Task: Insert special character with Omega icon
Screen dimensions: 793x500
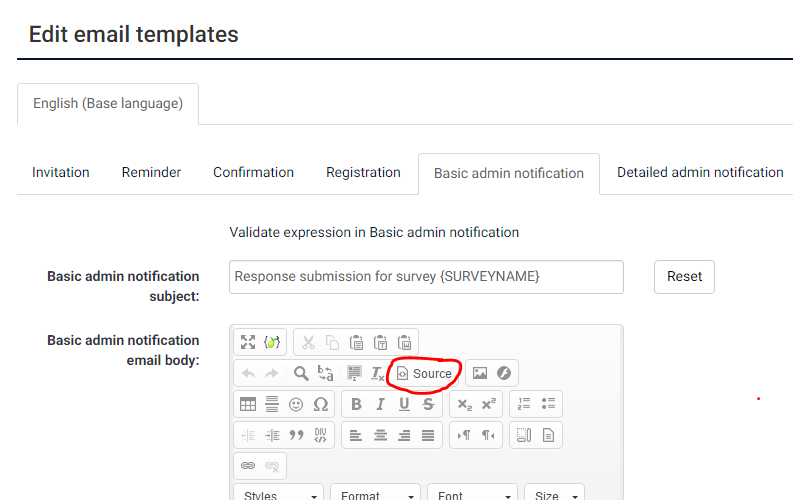Action: [320, 404]
